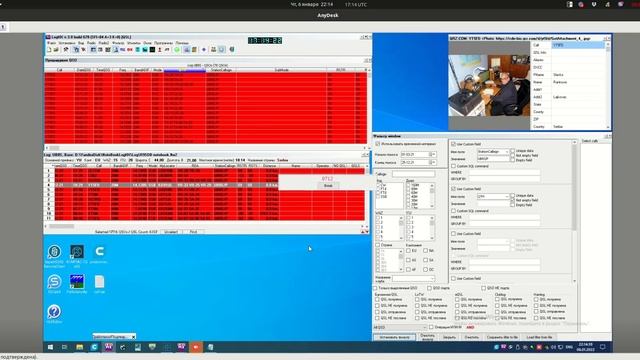The height and width of the screenshot is (360, 640).
Task: Click the first teal toolbar icon
Action: [x=137, y=49]
